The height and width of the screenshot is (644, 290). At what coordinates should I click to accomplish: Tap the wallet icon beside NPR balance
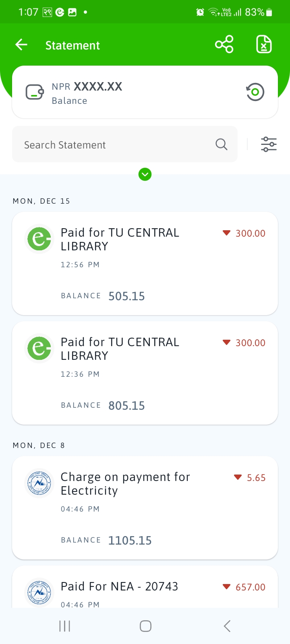35,92
